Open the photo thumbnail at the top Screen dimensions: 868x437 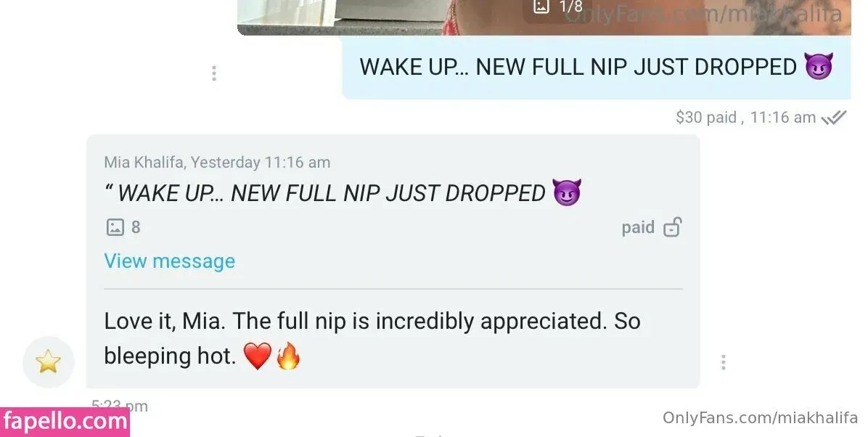coord(544,17)
